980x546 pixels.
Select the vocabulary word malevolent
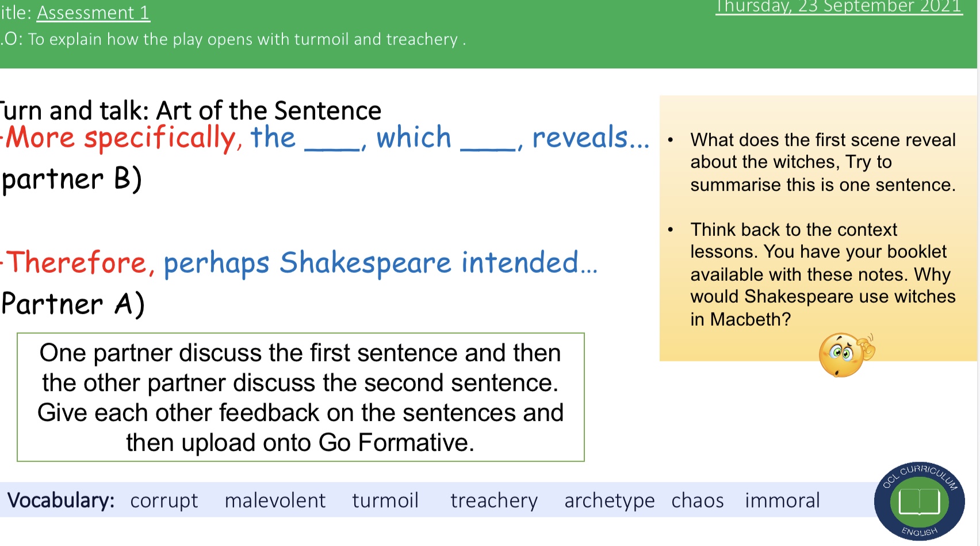(x=275, y=501)
